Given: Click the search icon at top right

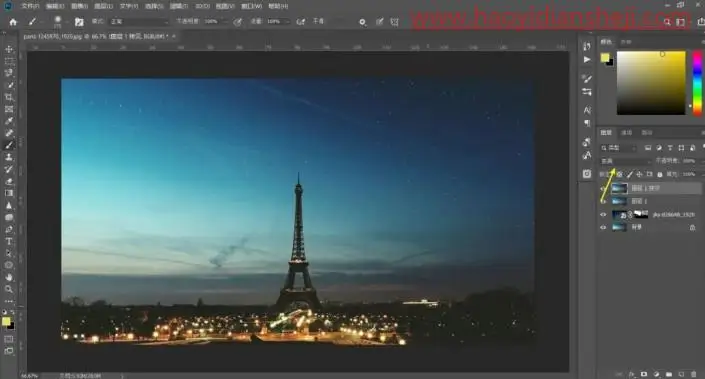Looking at the screenshot, I should click(667, 22).
